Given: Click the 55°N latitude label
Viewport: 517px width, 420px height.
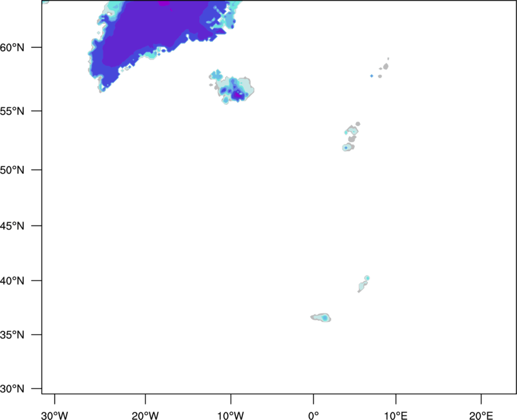Looking at the screenshot, I should (26, 110).
